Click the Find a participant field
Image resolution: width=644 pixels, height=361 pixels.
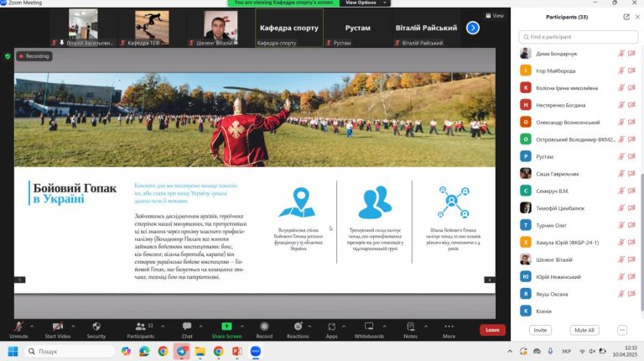[x=579, y=37]
